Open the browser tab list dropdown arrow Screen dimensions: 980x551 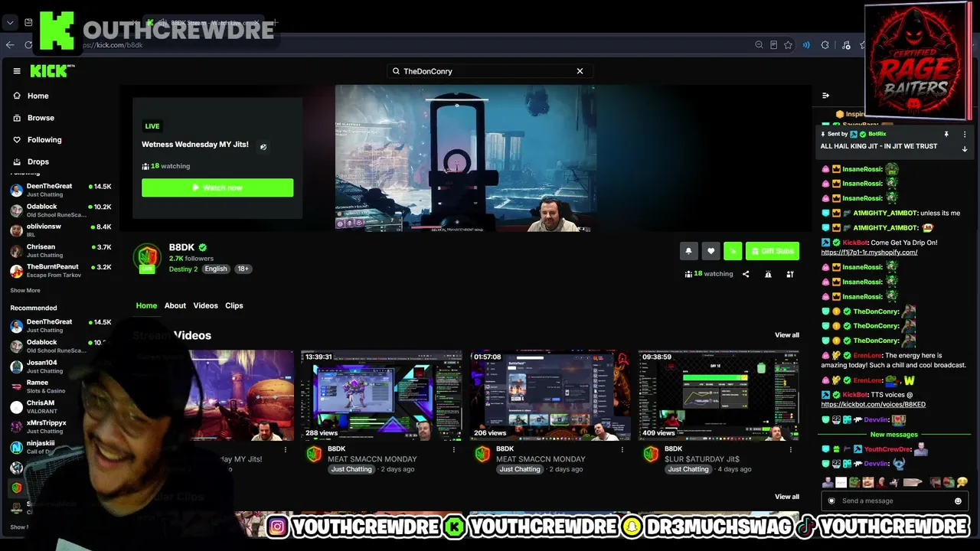pyautogui.click(x=10, y=23)
